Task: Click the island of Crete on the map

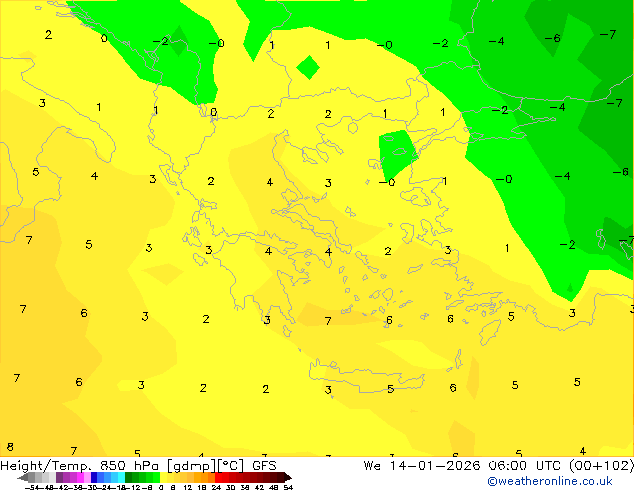Action: 366,376
